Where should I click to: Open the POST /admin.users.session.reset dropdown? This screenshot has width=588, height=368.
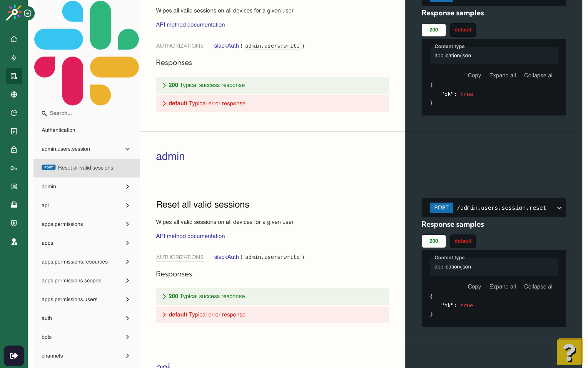[x=559, y=208]
